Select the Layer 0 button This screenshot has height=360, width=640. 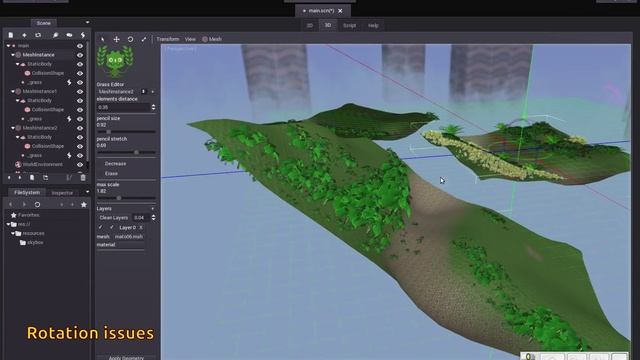[127, 227]
